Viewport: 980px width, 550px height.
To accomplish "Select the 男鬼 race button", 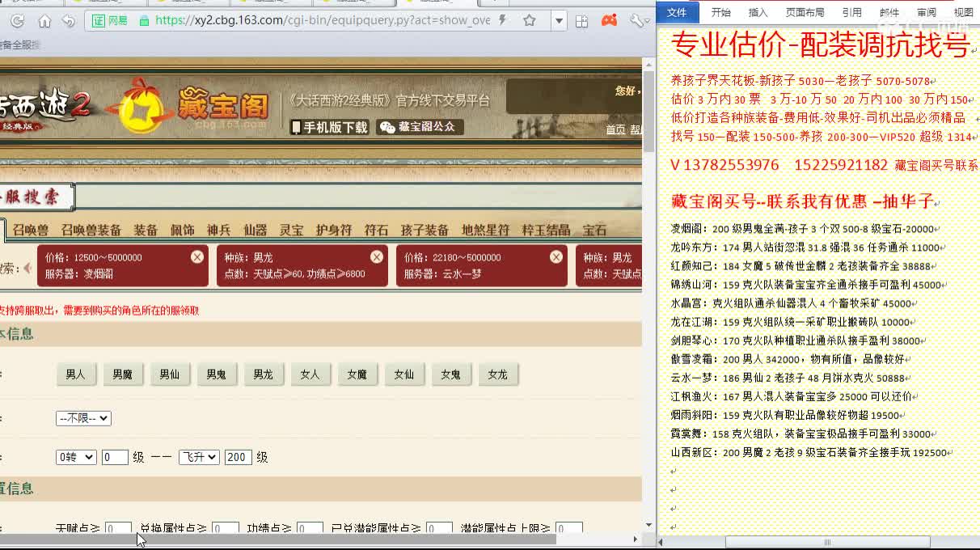I will pos(216,374).
